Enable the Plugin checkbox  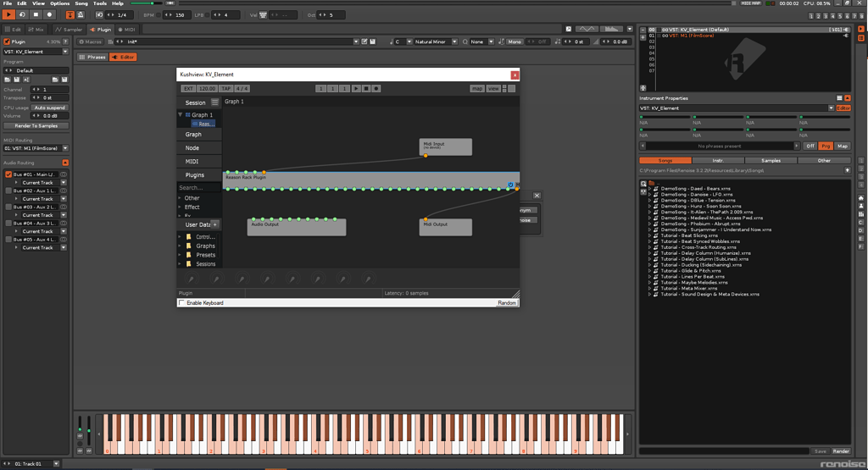point(7,41)
